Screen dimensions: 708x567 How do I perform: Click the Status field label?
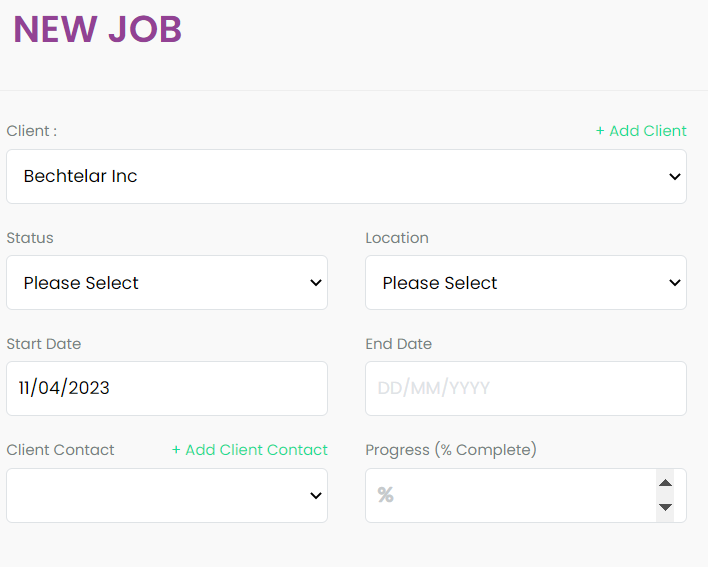30,238
